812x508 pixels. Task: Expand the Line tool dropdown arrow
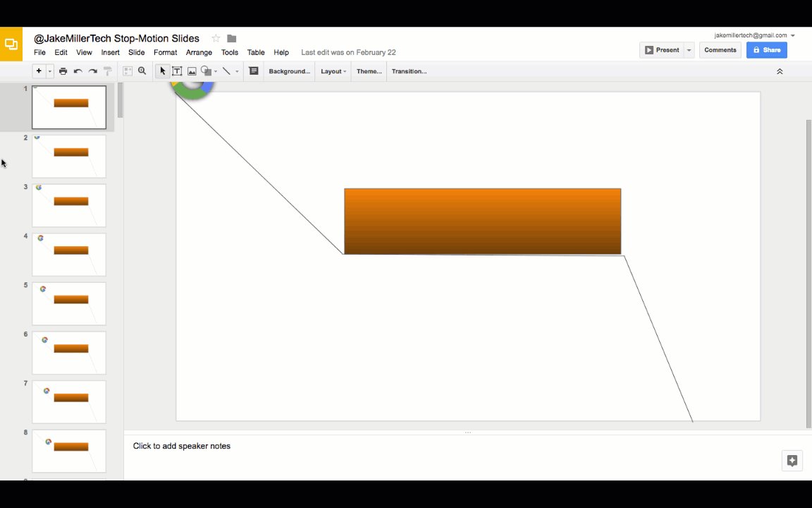tap(237, 71)
